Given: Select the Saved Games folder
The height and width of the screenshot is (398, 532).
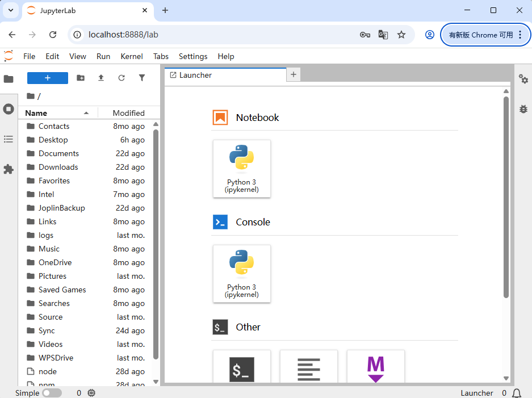Looking at the screenshot, I should pos(86,290).
